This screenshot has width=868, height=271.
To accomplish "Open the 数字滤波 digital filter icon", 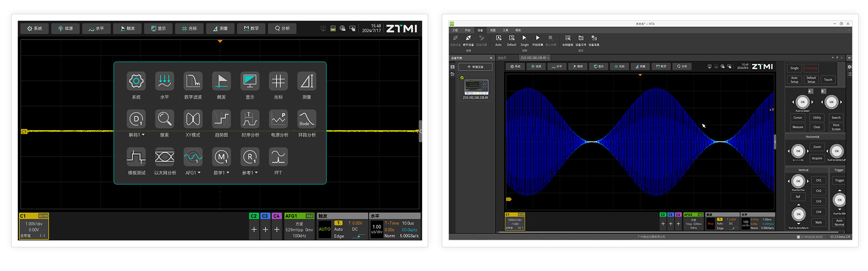I will point(193,81).
